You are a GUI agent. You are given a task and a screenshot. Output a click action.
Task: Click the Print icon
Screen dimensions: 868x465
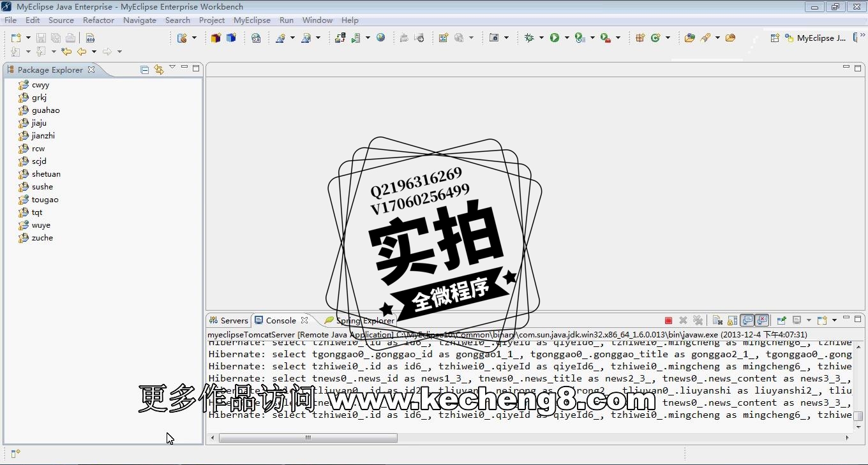[70, 38]
